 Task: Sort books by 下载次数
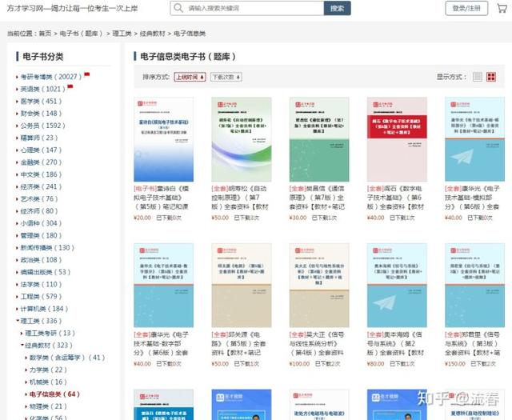(x=226, y=77)
